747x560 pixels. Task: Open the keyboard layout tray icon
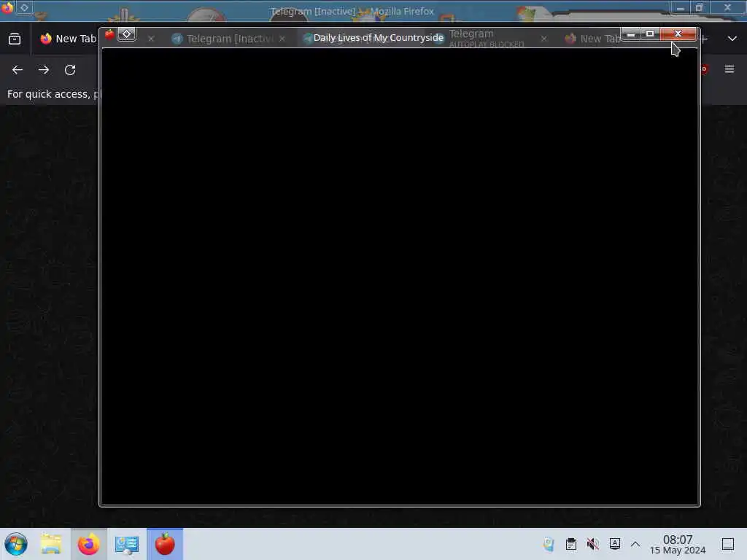[x=614, y=544]
